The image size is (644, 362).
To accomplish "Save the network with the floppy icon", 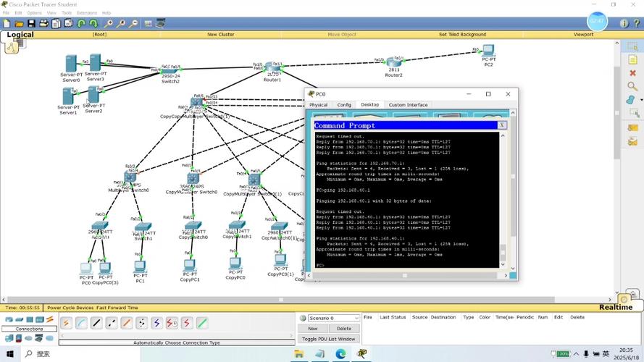I will [x=31, y=23].
